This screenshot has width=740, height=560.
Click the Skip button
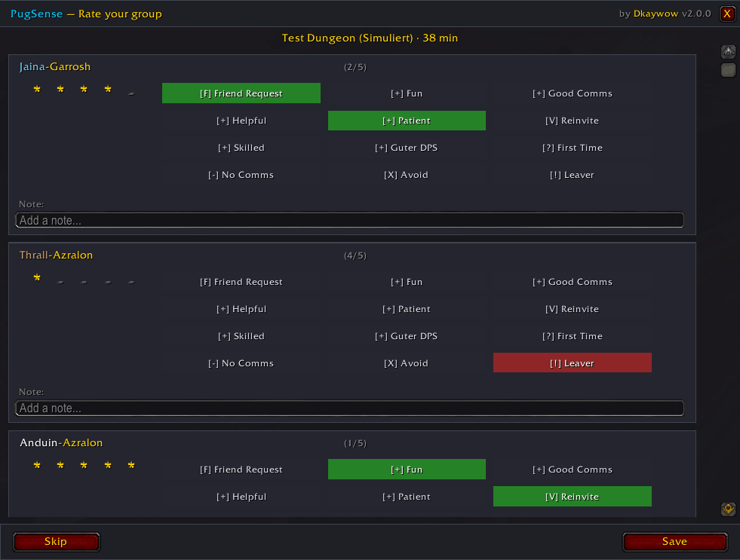point(56,542)
